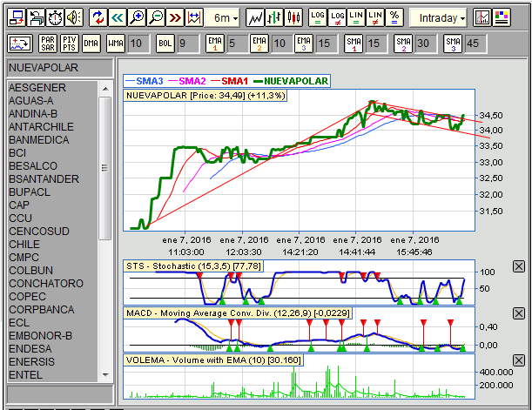Toggle the sound speaker icon
This screenshot has width=532, height=410.
coord(74,17)
